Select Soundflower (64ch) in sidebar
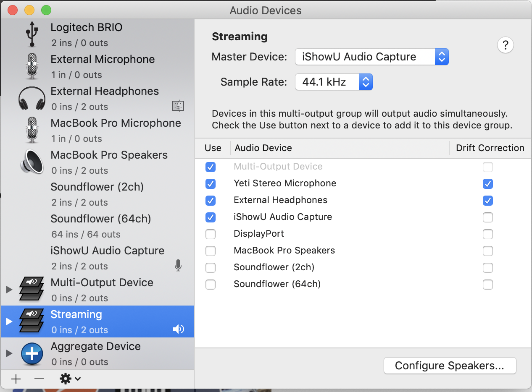Viewport: 532px width, 392px height. click(x=97, y=226)
